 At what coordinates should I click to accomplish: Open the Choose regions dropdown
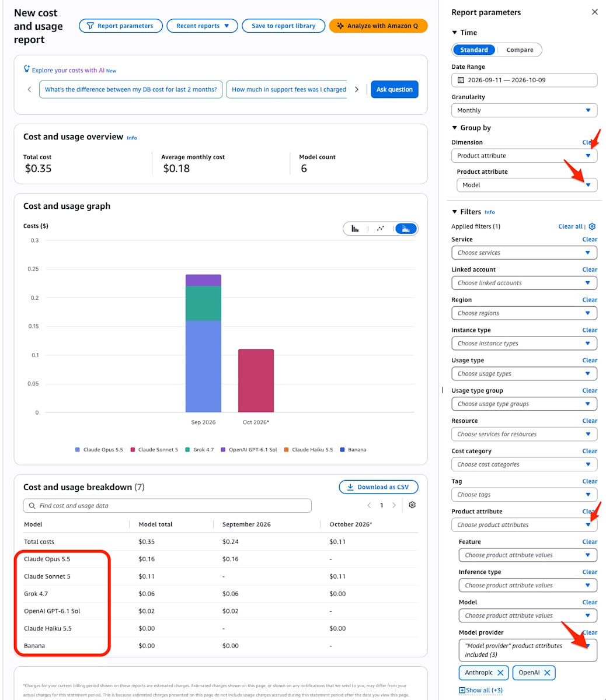tap(524, 313)
